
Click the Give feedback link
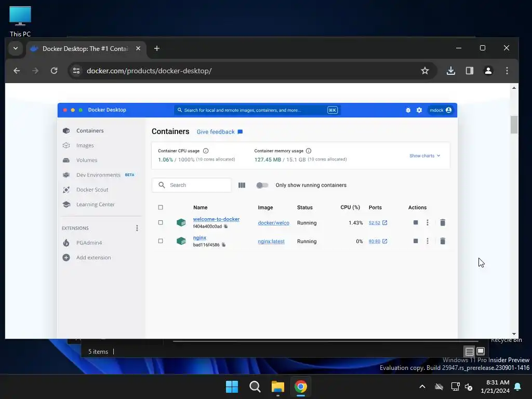point(220,131)
